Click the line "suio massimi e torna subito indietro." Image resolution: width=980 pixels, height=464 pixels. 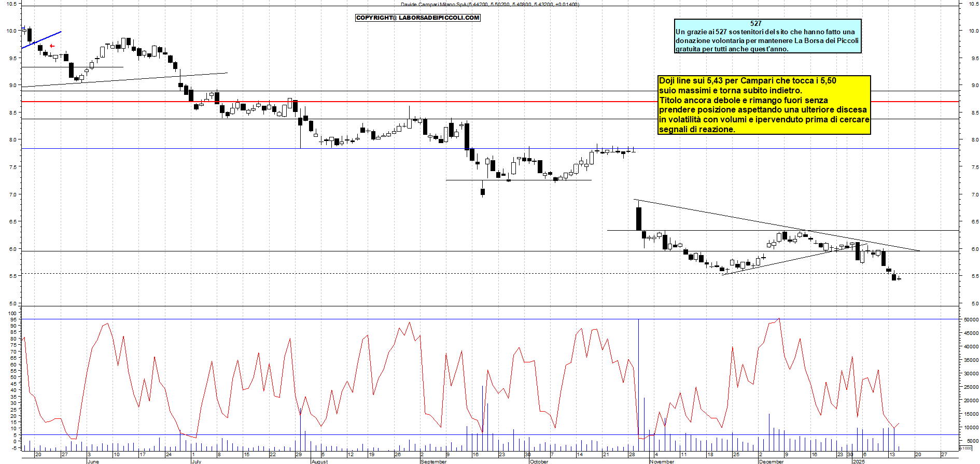click(x=731, y=91)
